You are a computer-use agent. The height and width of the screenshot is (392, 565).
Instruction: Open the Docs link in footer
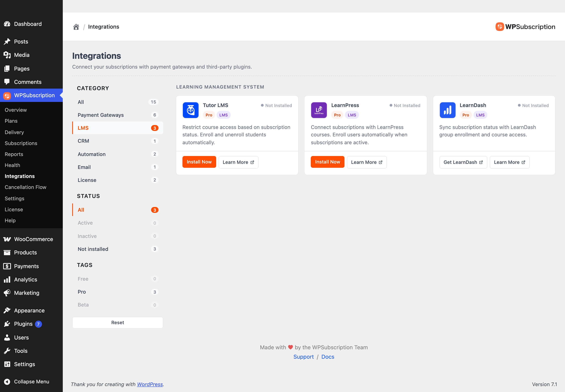[328, 357]
